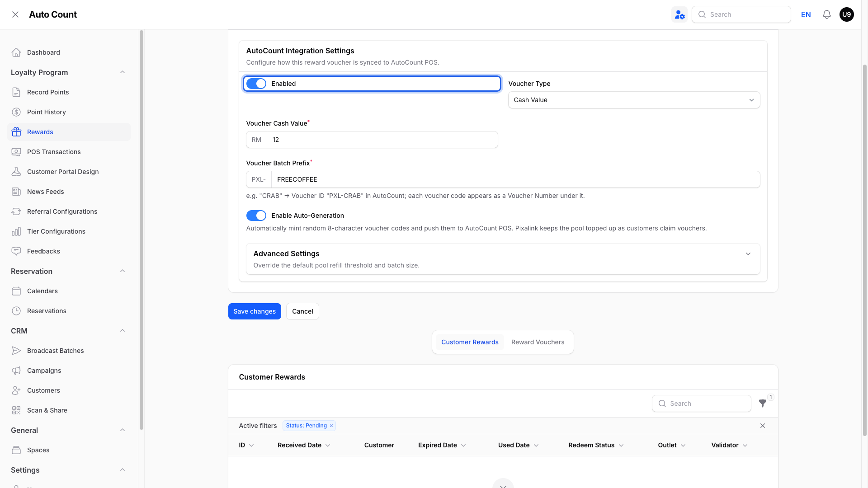Screen dimensions: 868x488
Task: Focus the Voucher Batch Prefix field
Action: [515, 179]
